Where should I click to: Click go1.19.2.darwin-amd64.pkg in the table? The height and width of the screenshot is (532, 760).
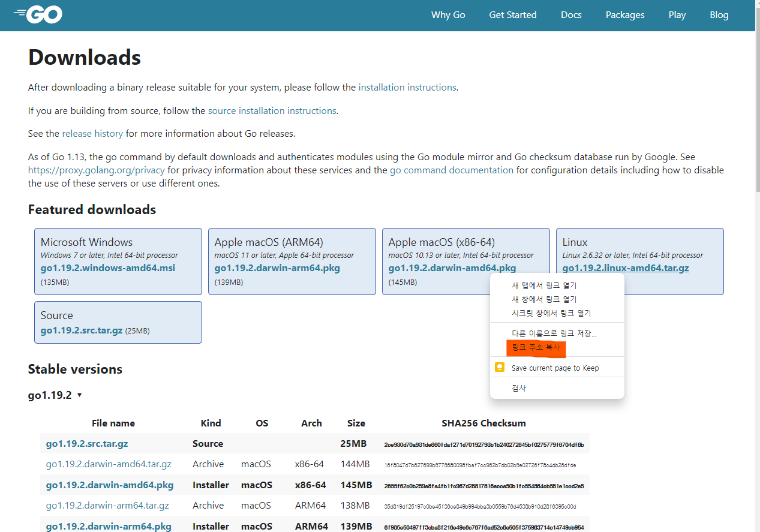pos(110,485)
